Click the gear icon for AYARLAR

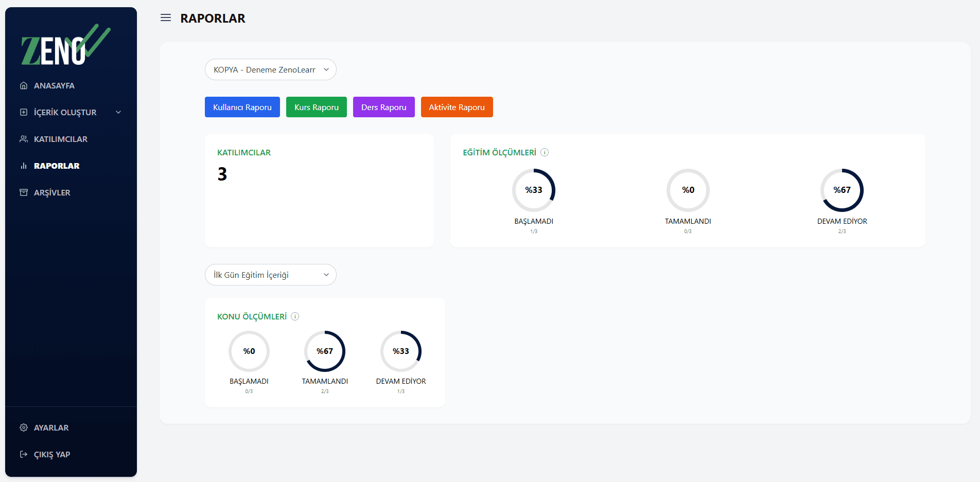pos(24,427)
